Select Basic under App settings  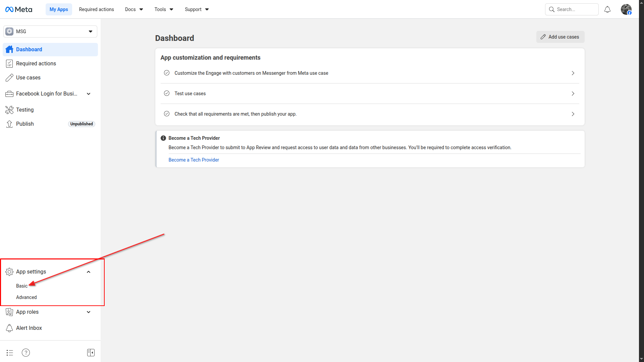22,286
